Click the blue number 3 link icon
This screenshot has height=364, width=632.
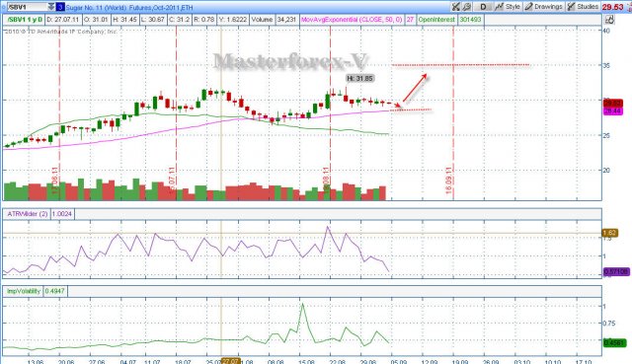[59, 7]
